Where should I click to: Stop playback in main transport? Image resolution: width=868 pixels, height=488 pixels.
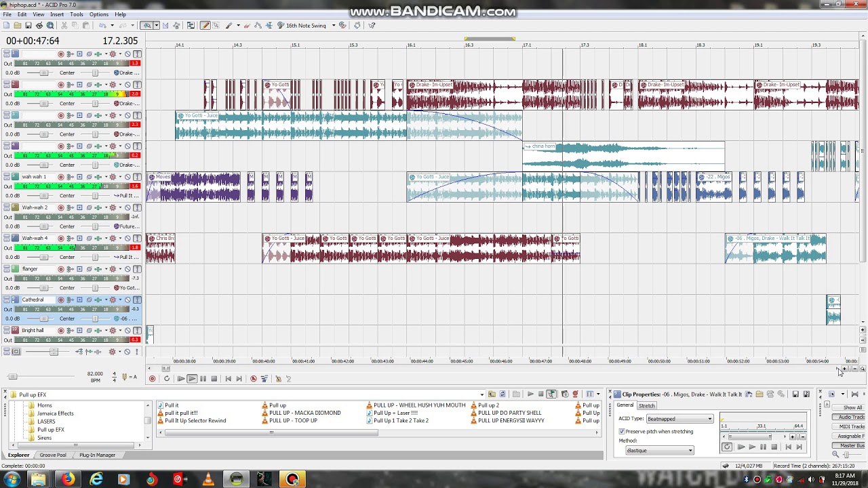point(214,379)
